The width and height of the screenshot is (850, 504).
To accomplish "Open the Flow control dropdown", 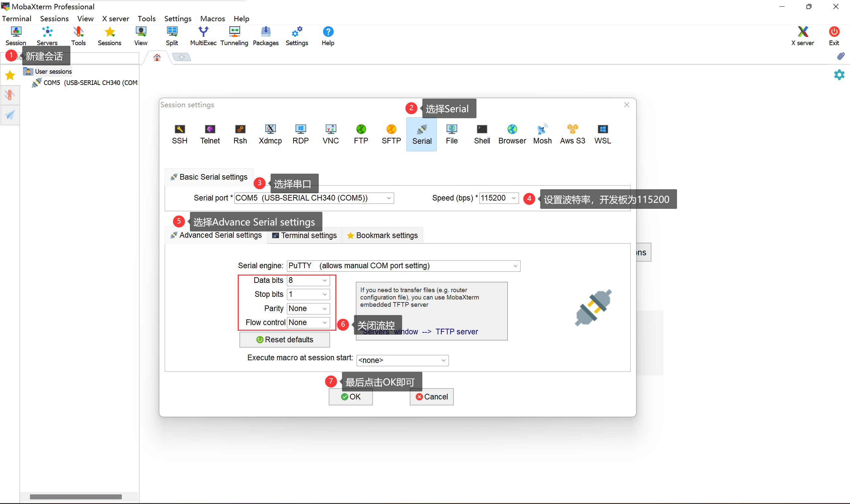I will (325, 322).
